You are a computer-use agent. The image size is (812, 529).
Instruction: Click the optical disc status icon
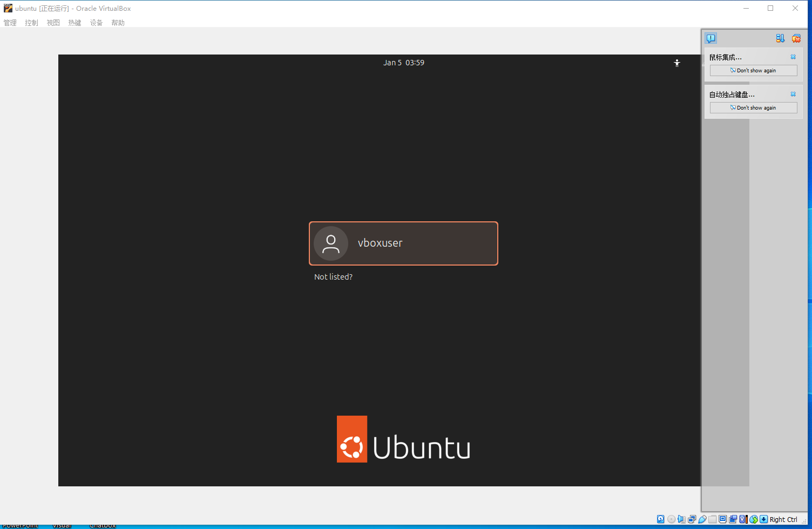[671, 519]
